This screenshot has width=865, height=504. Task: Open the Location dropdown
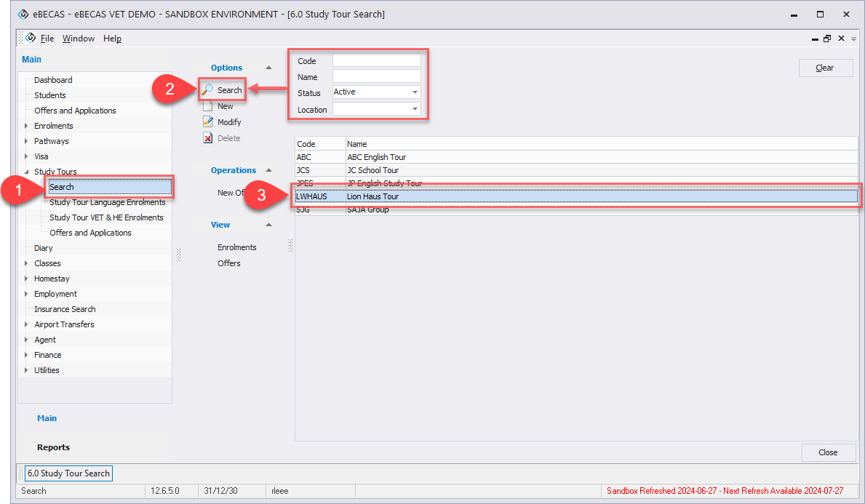click(415, 110)
